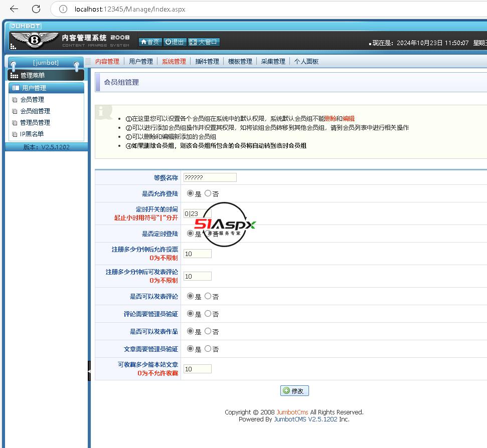Select 否 for 是否允许登陆

pyautogui.click(x=208, y=193)
